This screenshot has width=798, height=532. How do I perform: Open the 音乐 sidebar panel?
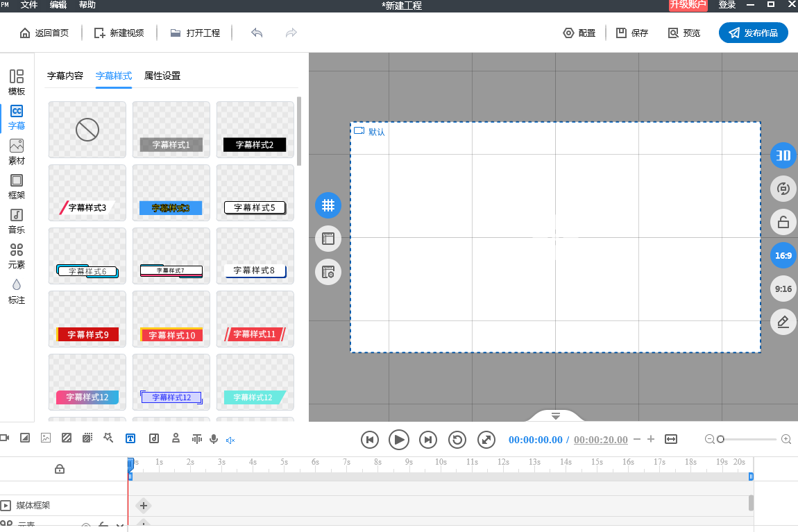click(16, 221)
